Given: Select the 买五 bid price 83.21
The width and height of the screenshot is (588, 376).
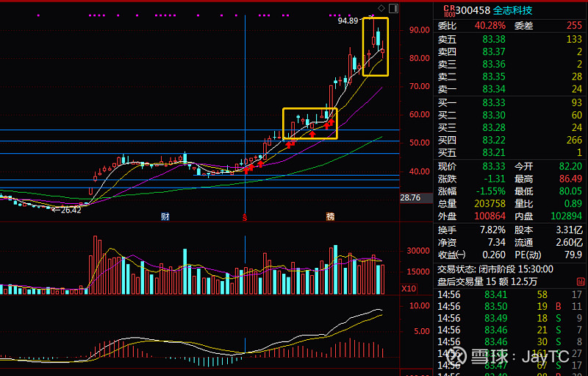Looking at the screenshot, I should [494, 152].
